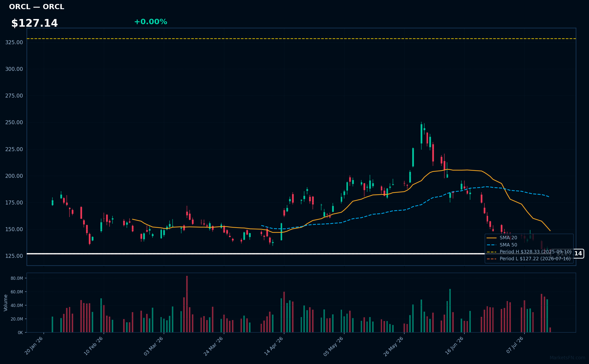
Task: Click the 40.0M volume axis label
Action: point(17,305)
